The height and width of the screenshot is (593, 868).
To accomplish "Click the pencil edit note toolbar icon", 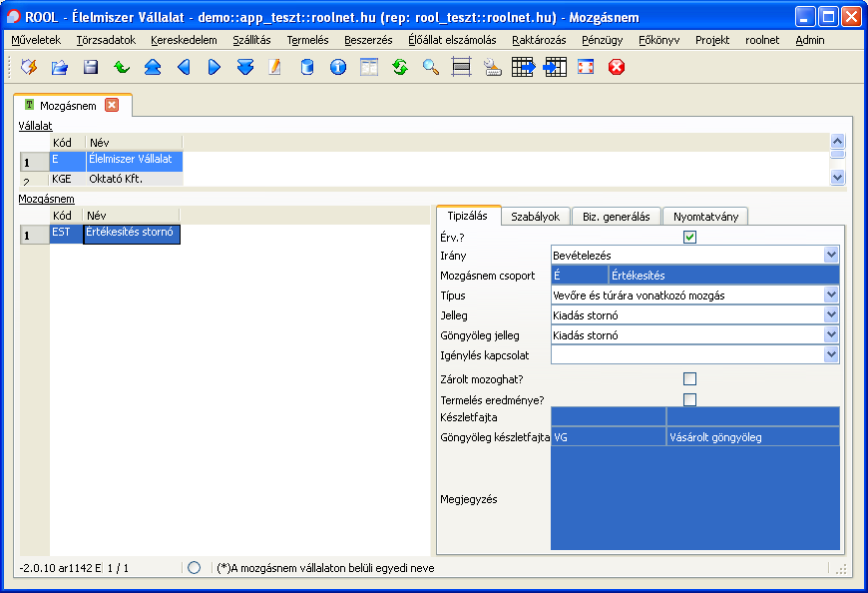I will (275, 67).
